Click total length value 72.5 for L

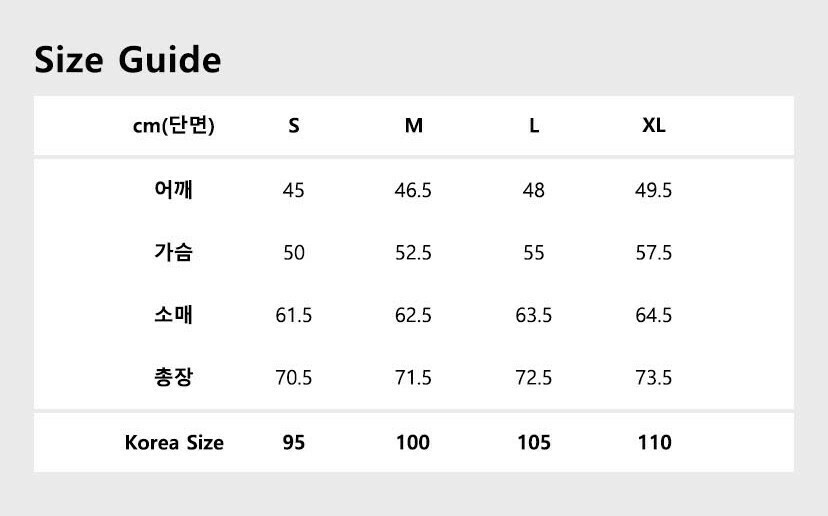pyautogui.click(x=533, y=378)
